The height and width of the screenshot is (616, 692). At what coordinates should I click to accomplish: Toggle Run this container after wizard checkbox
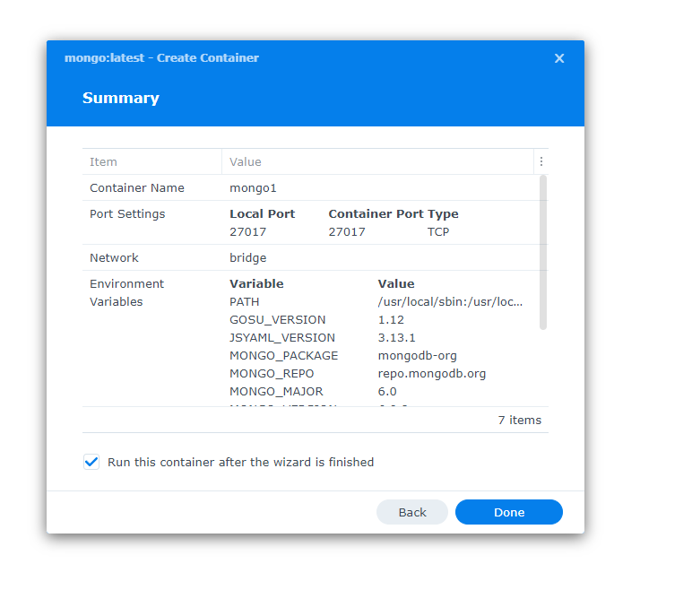pyautogui.click(x=91, y=462)
